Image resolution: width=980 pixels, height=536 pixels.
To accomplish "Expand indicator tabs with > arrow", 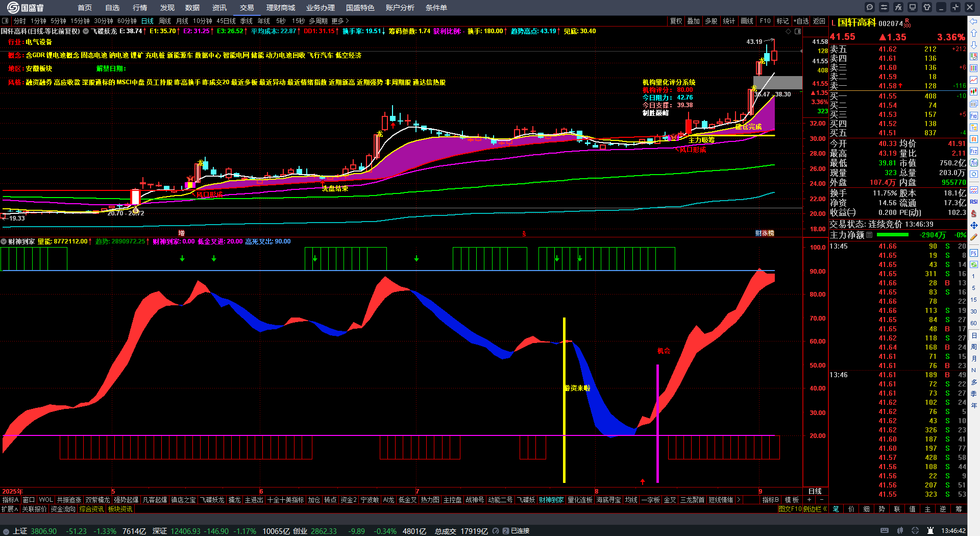I will 738,500.
